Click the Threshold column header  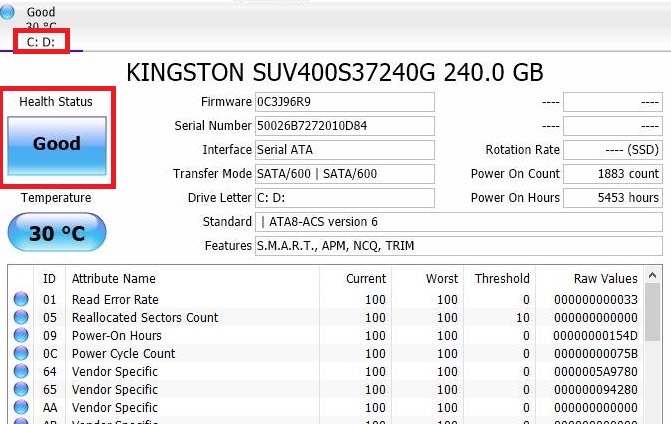coord(502,279)
